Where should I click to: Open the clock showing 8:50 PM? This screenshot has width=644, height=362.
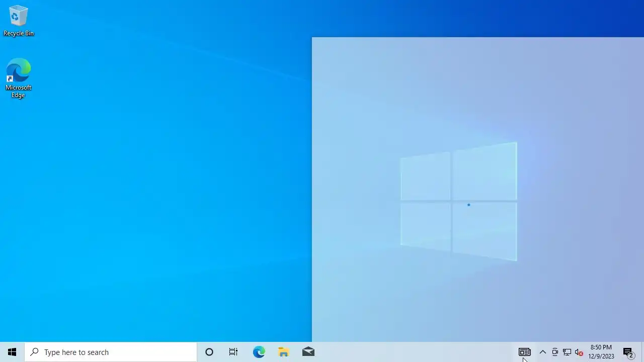coord(601,352)
